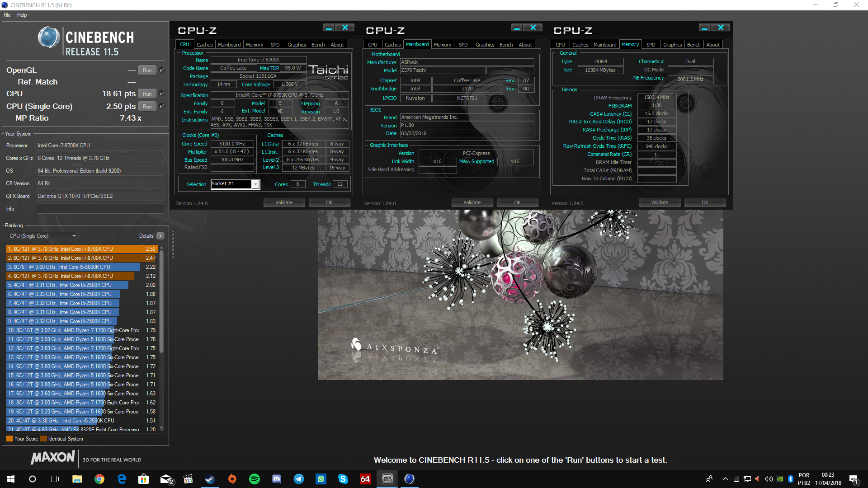
Task: Open Microsoft Store from the taskbar
Action: coord(144,479)
